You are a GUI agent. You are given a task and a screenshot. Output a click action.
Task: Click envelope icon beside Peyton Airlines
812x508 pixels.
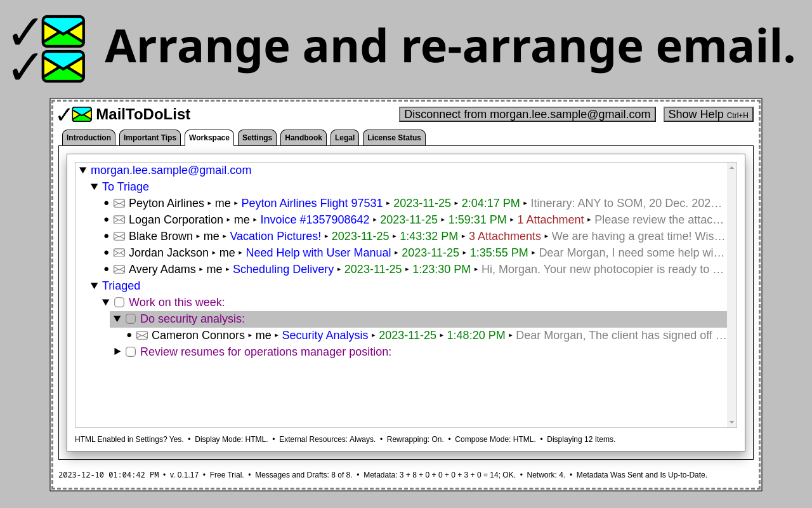[119, 203]
